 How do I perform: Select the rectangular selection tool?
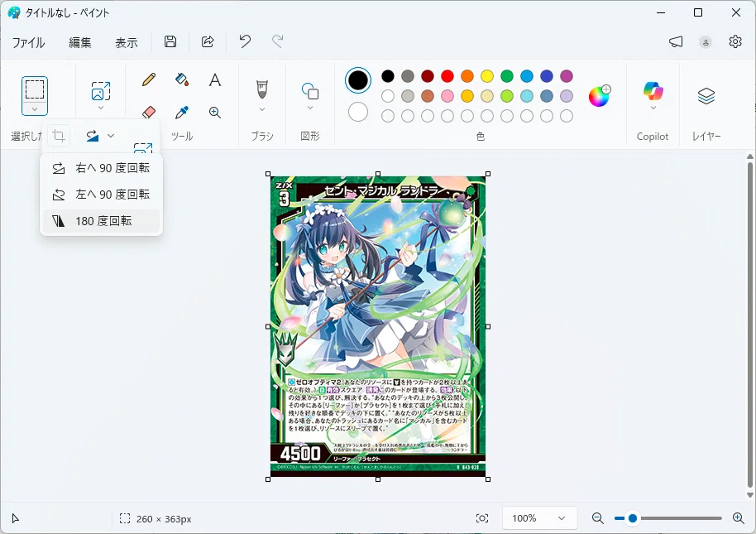click(x=34, y=89)
